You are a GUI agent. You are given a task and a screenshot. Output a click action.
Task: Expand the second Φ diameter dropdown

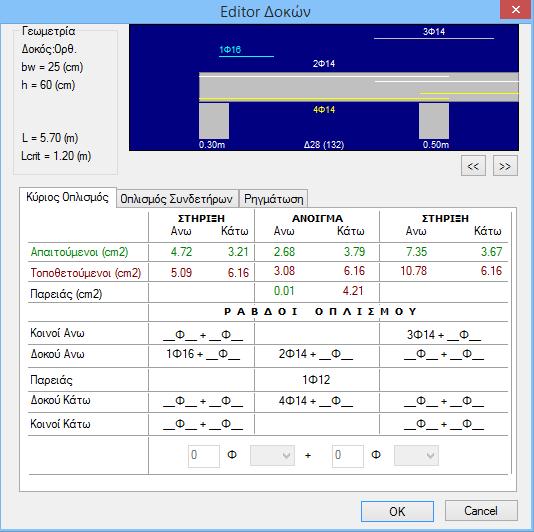tap(416, 455)
